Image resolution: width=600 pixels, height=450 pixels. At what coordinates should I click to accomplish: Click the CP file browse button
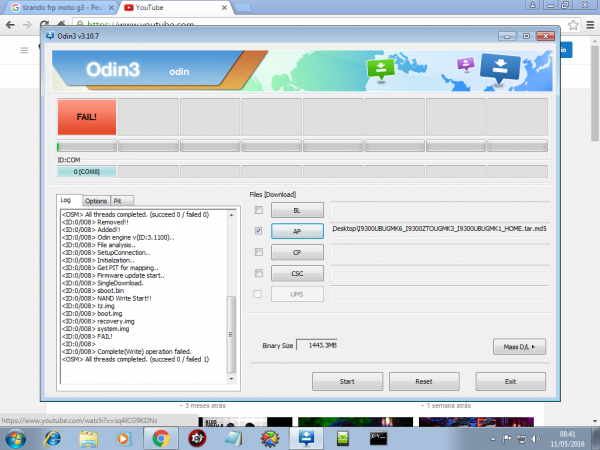[x=297, y=252]
